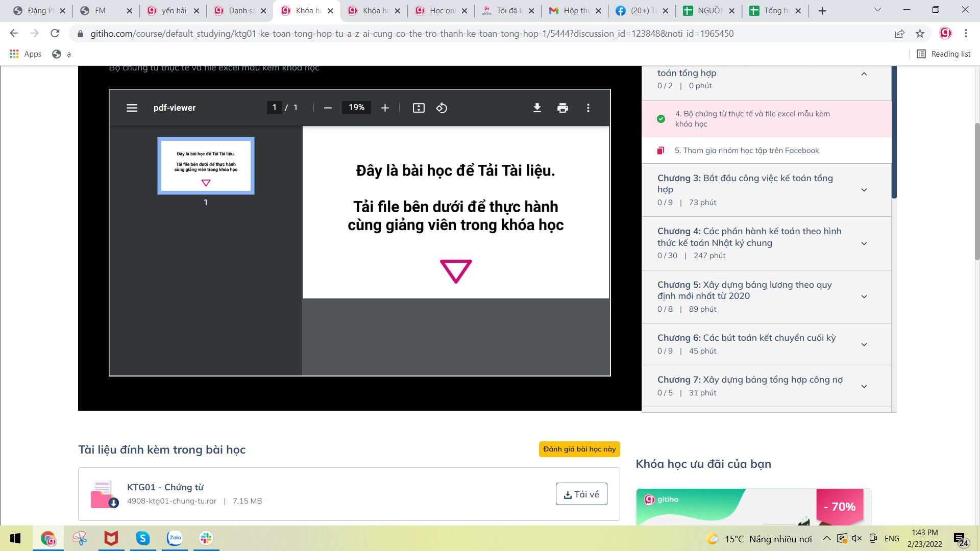
Task: Open Gitiho extension icon in toolbar
Action: 945,33
